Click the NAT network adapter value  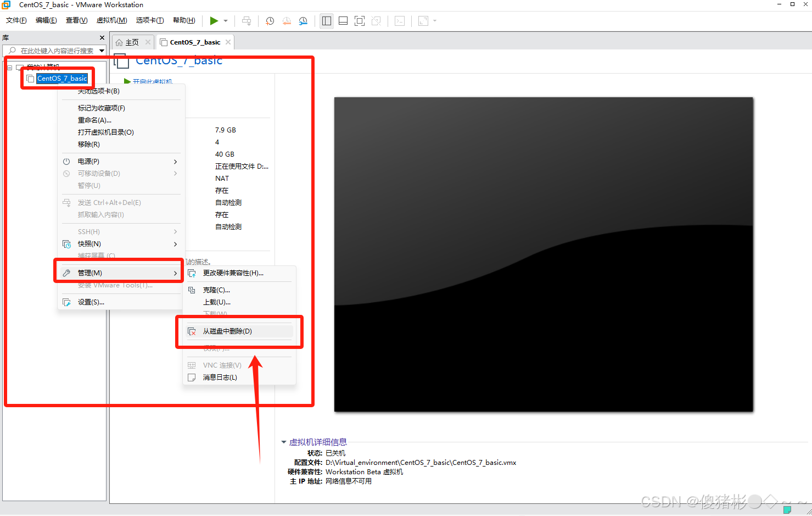222,179
